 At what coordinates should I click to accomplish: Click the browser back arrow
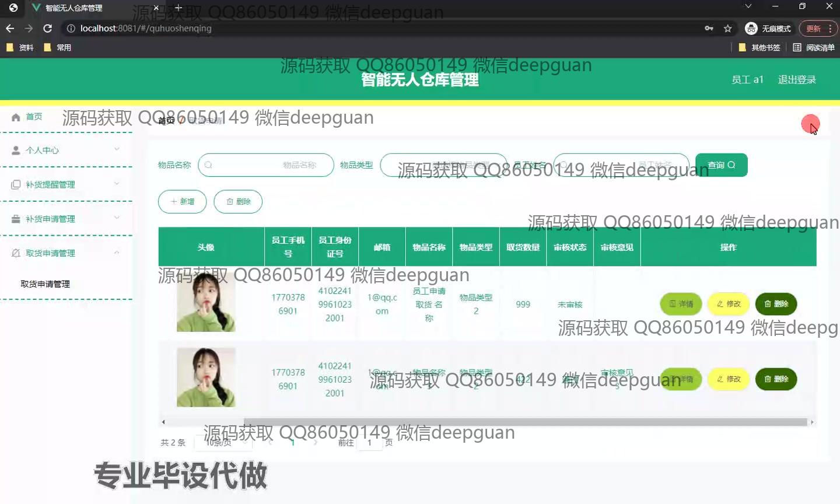click(10, 28)
